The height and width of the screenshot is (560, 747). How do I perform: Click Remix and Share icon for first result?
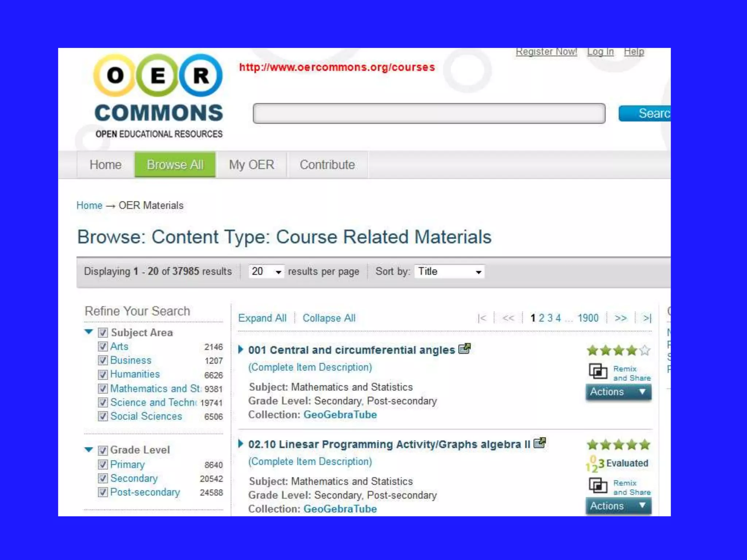(x=598, y=372)
